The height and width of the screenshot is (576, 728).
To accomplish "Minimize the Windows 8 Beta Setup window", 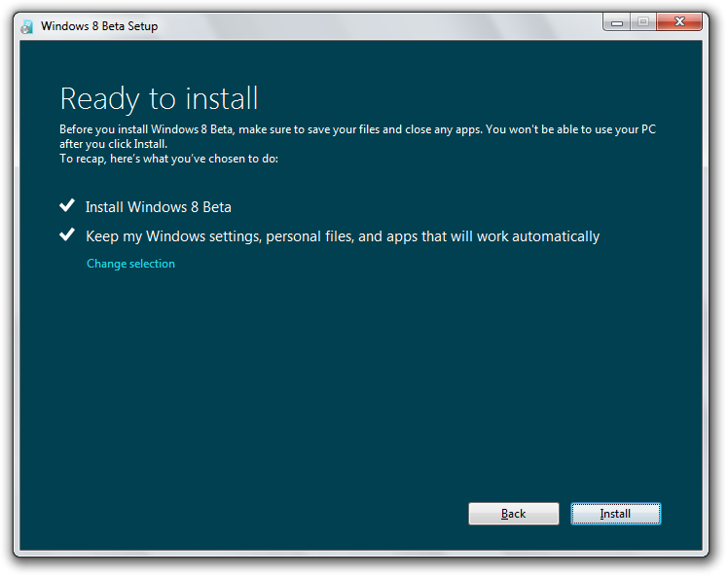I will tap(617, 22).
